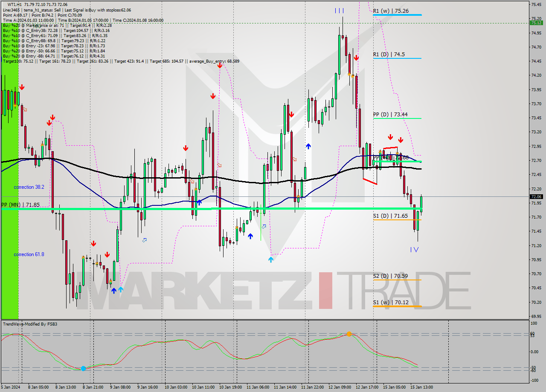Image resolution: width=546 pixels, height=392 pixels.
Task: Click the 'Entry -88: 64.71' buy line
Action: (54, 56)
